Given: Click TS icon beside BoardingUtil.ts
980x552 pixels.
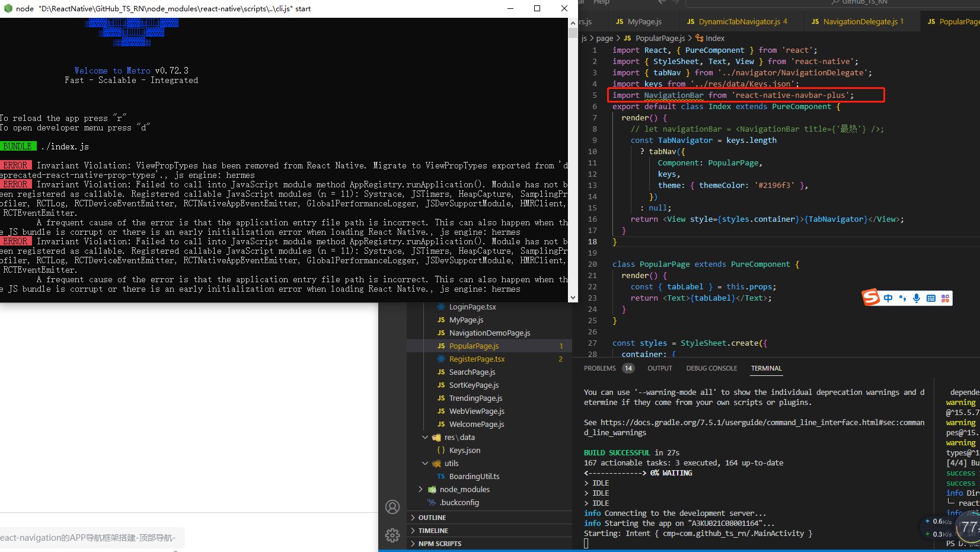Looking at the screenshot, I should tap(441, 477).
